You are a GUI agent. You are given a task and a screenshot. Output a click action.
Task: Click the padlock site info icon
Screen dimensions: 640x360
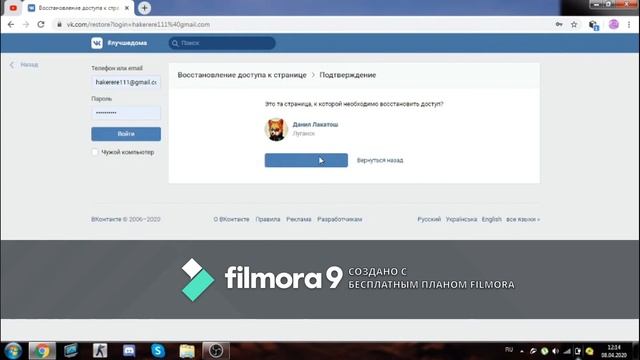pos(60,24)
